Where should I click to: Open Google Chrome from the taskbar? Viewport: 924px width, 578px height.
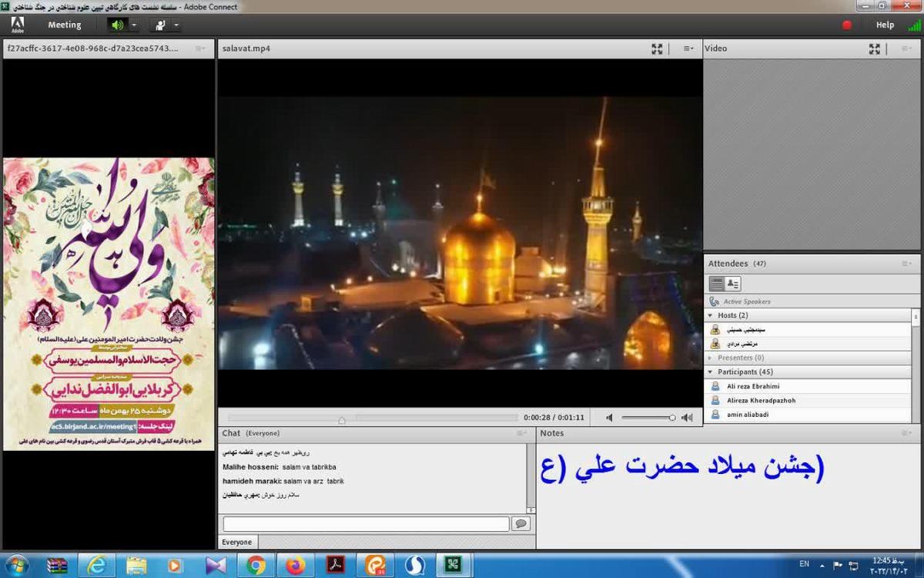coord(256,566)
